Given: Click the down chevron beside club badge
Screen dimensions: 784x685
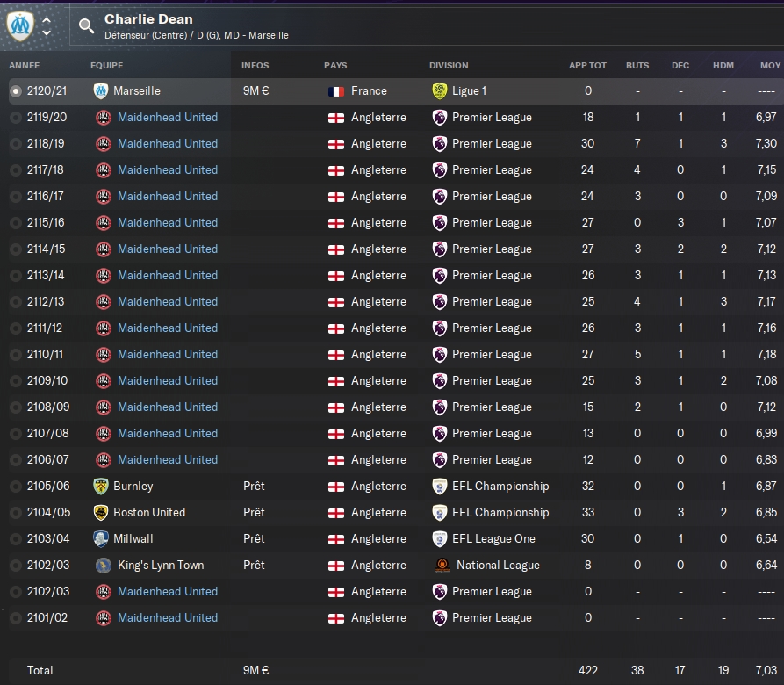Looking at the screenshot, I should [x=47, y=33].
